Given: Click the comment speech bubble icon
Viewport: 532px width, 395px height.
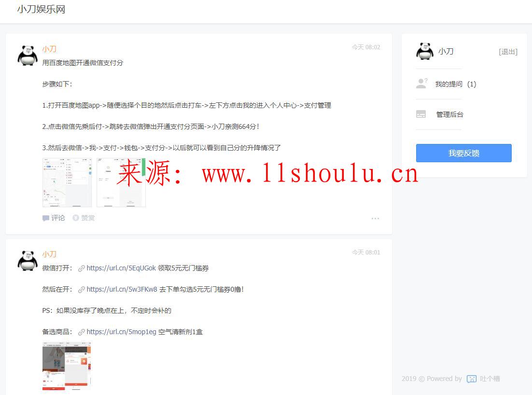Looking at the screenshot, I should (x=46, y=218).
